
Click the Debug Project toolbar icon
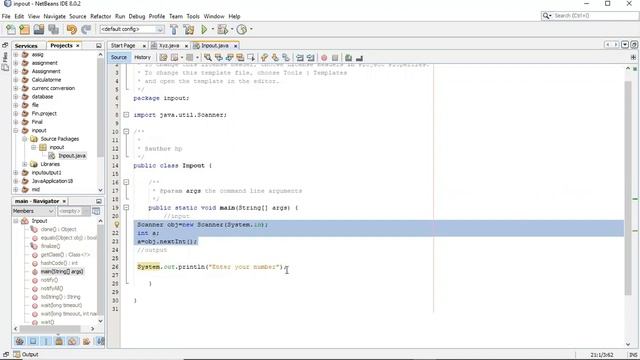coord(222,29)
